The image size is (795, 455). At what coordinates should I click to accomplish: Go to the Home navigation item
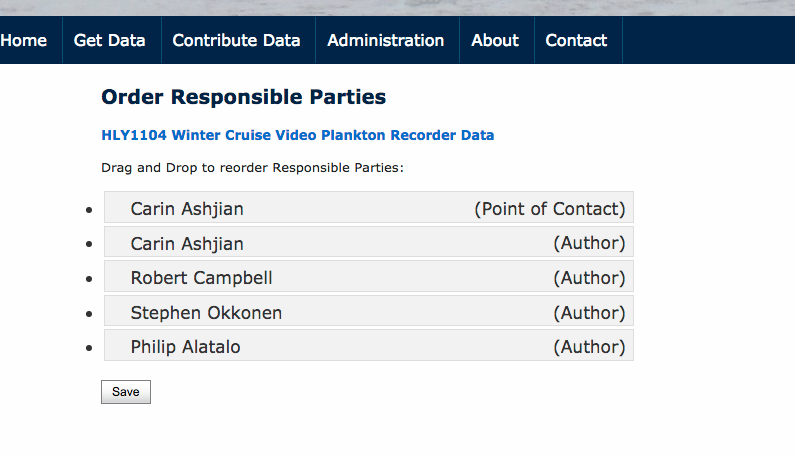pos(24,41)
